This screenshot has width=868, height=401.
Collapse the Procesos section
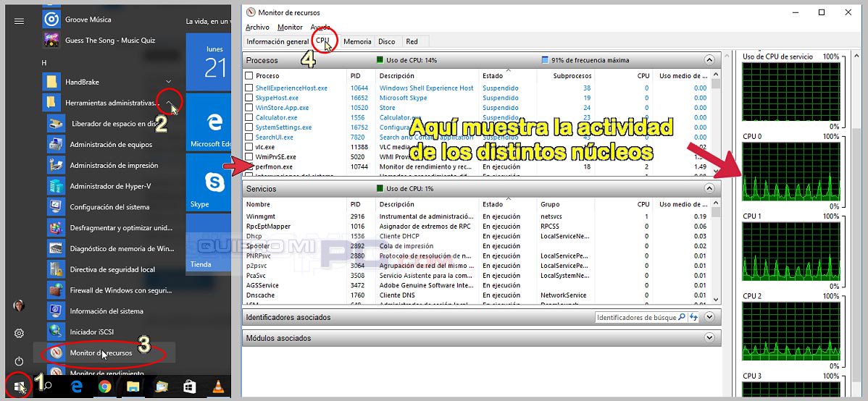[709, 60]
